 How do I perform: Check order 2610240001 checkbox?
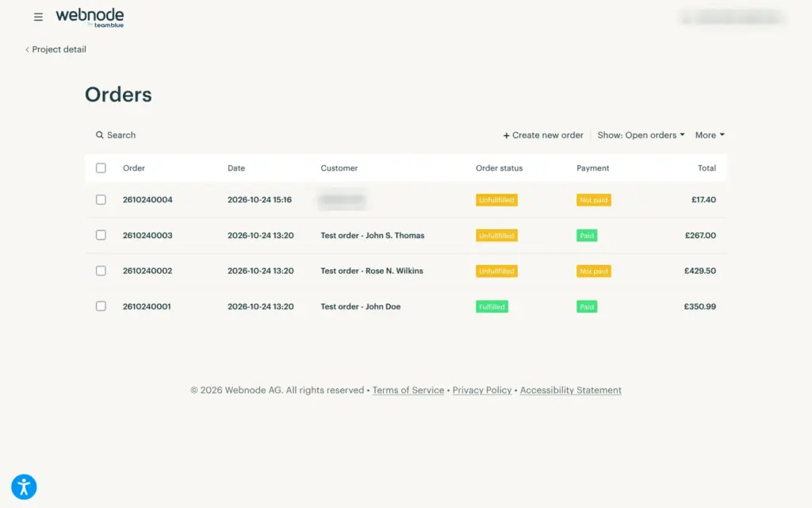101,306
